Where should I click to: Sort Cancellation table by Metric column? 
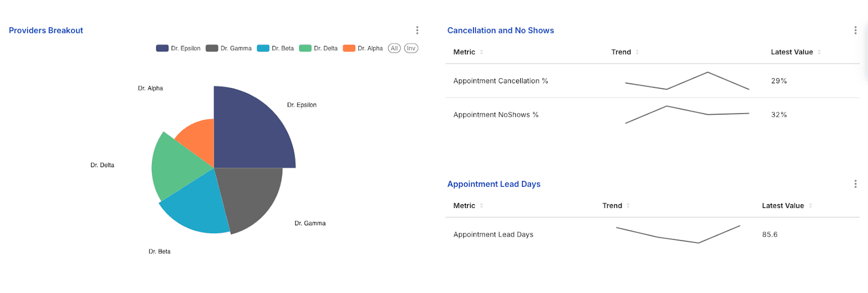[x=482, y=52]
